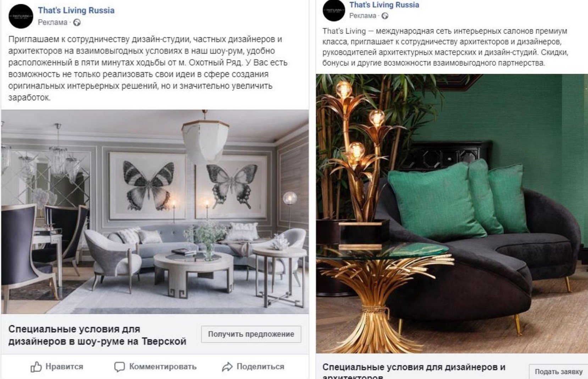The width and height of the screenshot is (588, 379).
Task: Click headline about showroom on Тверской
Action: coord(97,335)
